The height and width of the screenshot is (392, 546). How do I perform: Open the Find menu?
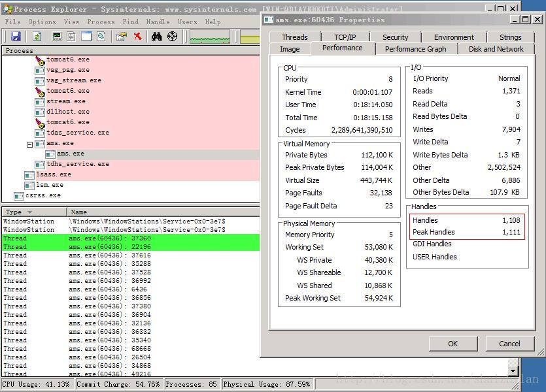(x=131, y=22)
